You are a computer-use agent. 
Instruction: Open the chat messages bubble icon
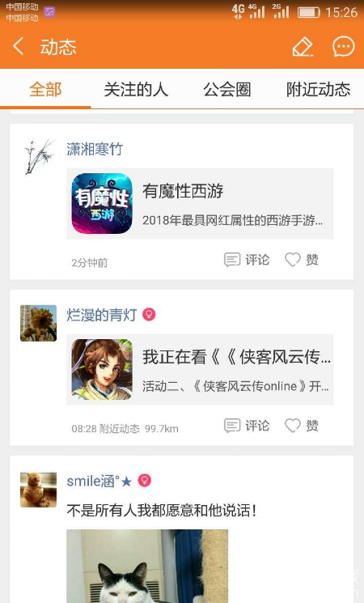(x=343, y=46)
